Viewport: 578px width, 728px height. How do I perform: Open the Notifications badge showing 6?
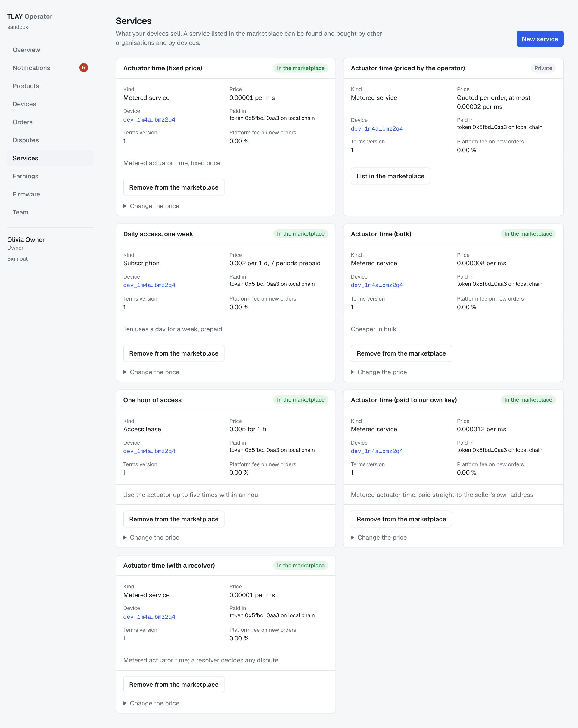coord(83,68)
